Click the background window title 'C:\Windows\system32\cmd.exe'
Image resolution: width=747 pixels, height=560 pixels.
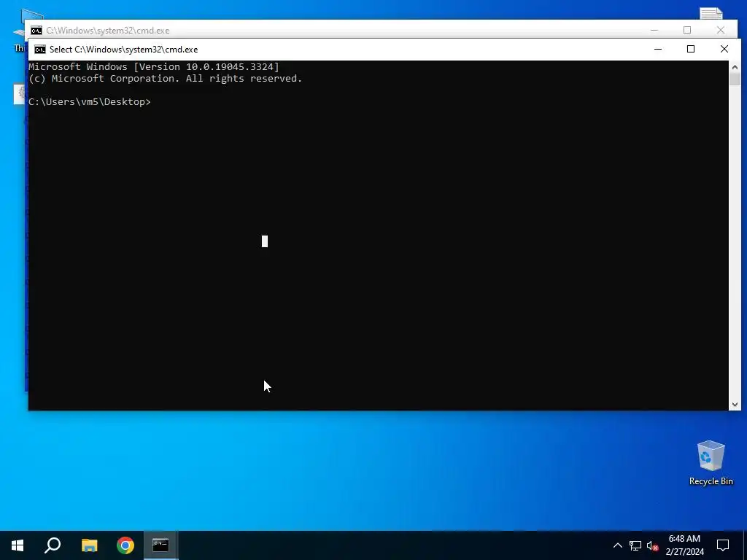108,31
